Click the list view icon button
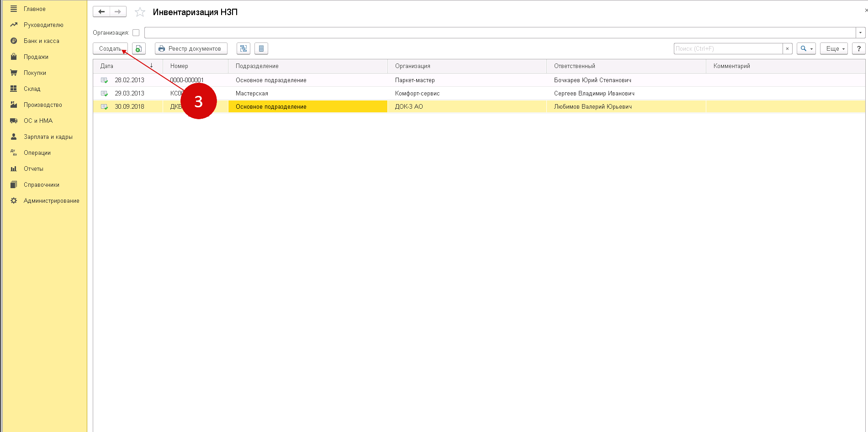Screen dimensions: 868x432 pyautogui.click(x=261, y=49)
